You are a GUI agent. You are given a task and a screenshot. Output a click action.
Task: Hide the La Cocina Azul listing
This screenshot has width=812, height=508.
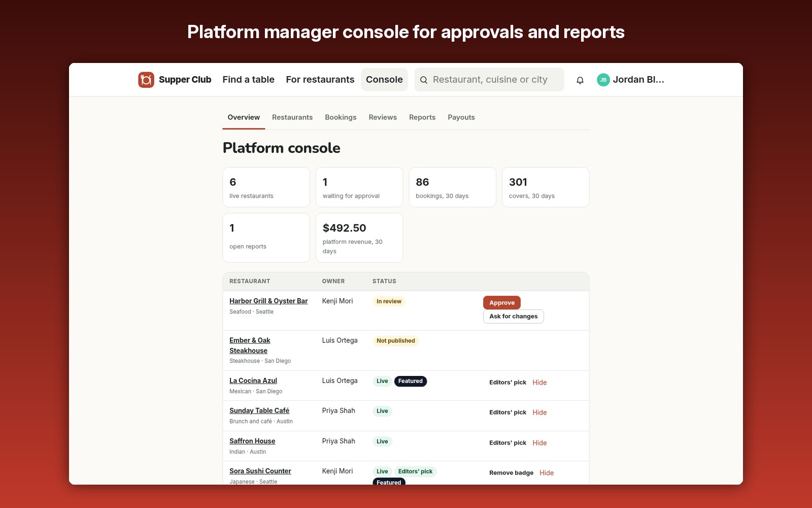(539, 383)
